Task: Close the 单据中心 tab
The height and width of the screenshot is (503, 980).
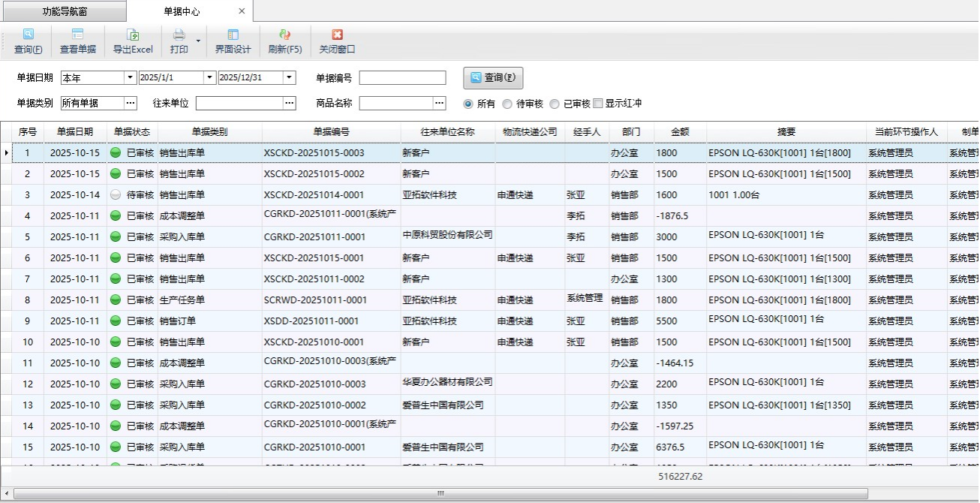Action: point(242,11)
